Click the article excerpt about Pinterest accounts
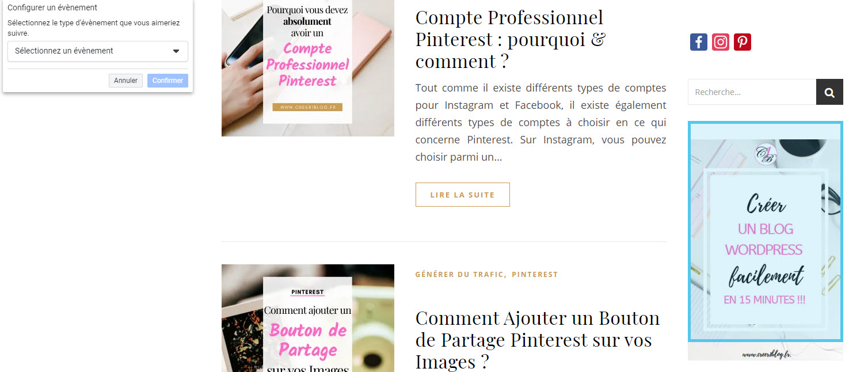 coord(541,123)
